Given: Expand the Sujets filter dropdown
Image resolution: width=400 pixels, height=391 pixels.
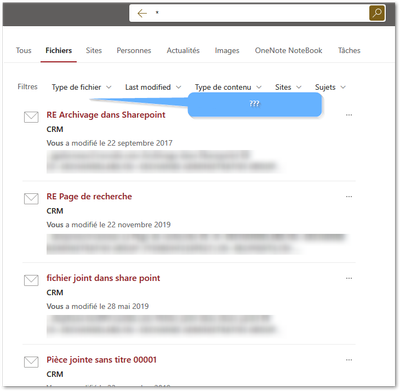Looking at the screenshot, I should [331, 87].
